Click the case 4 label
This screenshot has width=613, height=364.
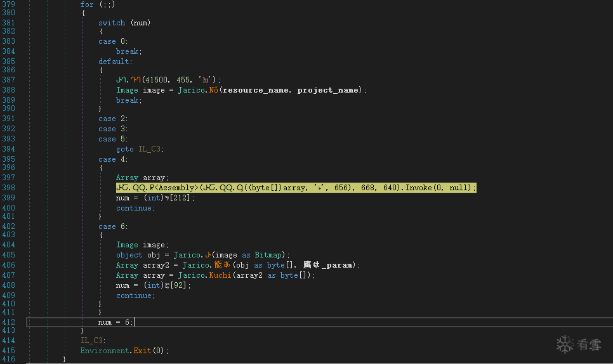tap(114, 159)
